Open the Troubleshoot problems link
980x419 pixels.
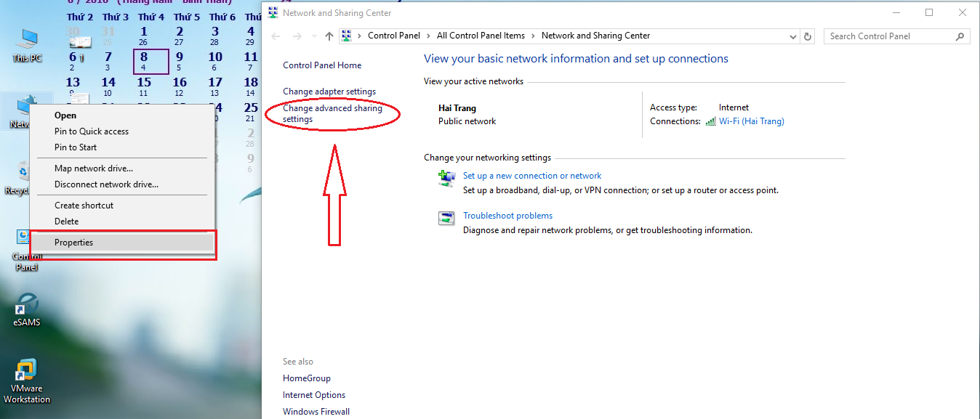(x=507, y=216)
